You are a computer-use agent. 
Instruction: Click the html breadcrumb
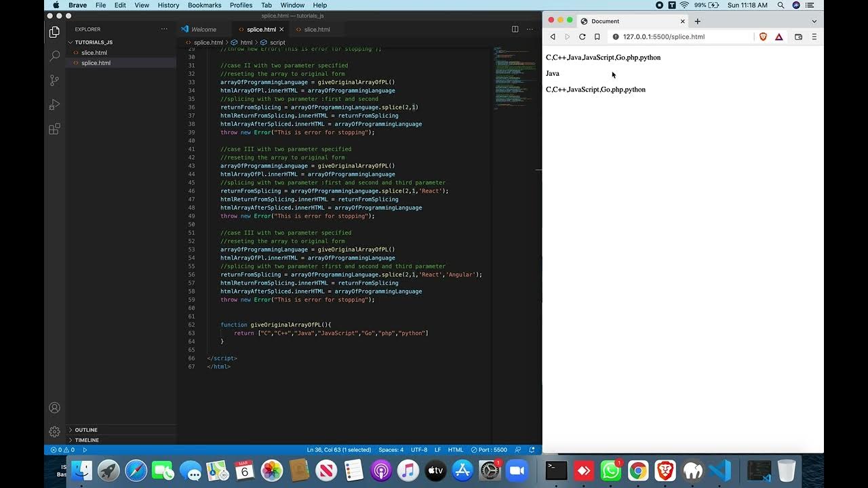(x=242, y=42)
